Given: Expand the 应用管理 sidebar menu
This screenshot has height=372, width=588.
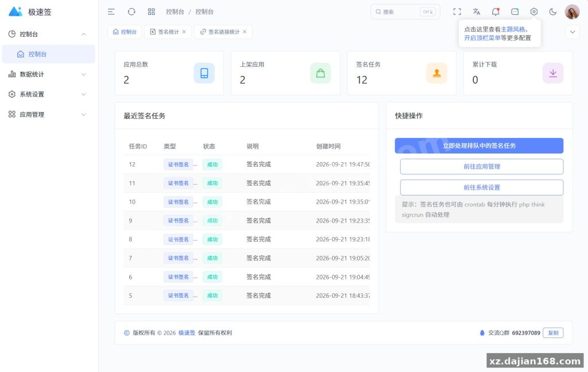Looking at the screenshot, I should coord(48,114).
